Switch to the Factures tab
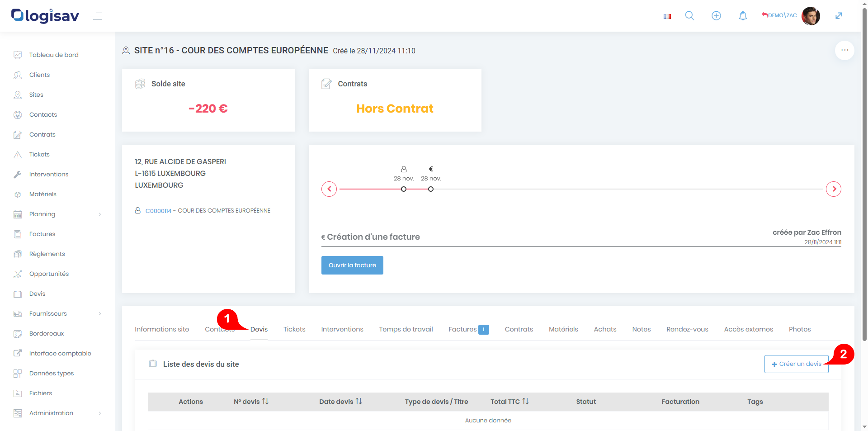The height and width of the screenshot is (431, 868). [468, 329]
